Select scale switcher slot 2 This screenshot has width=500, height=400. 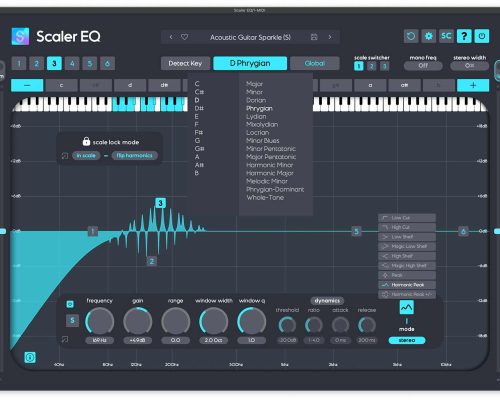click(371, 66)
